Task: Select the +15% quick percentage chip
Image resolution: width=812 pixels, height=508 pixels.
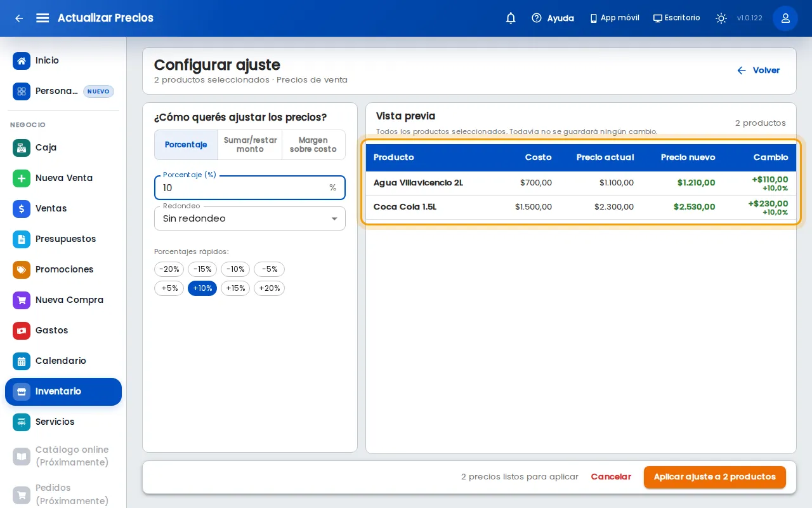Action: point(235,288)
